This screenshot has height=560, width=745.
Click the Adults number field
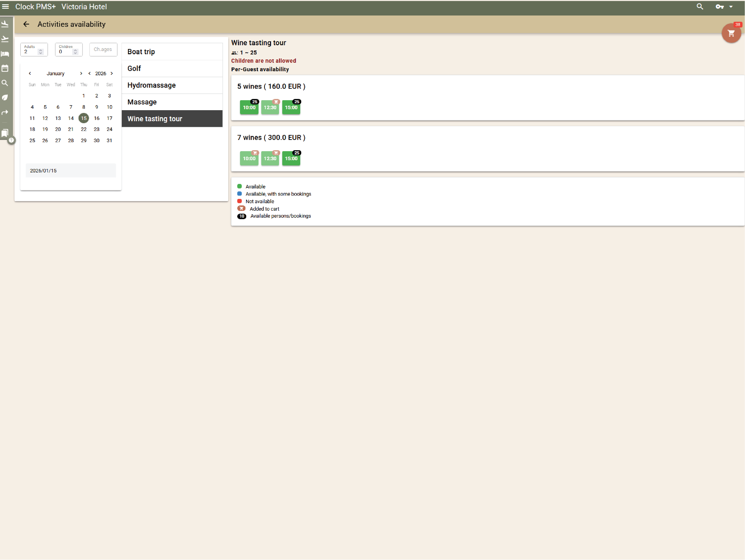[30, 51]
